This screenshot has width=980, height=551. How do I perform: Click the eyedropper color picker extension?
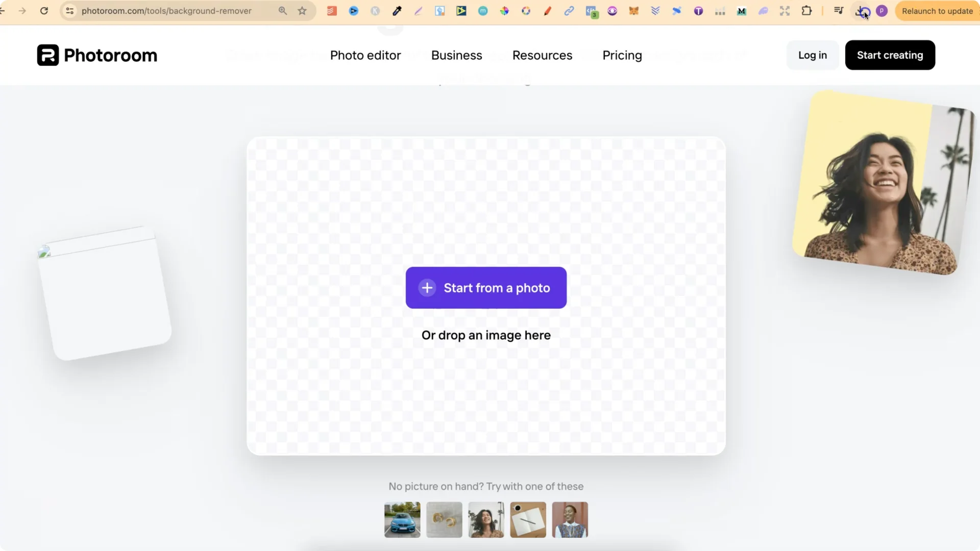pyautogui.click(x=397, y=11)
